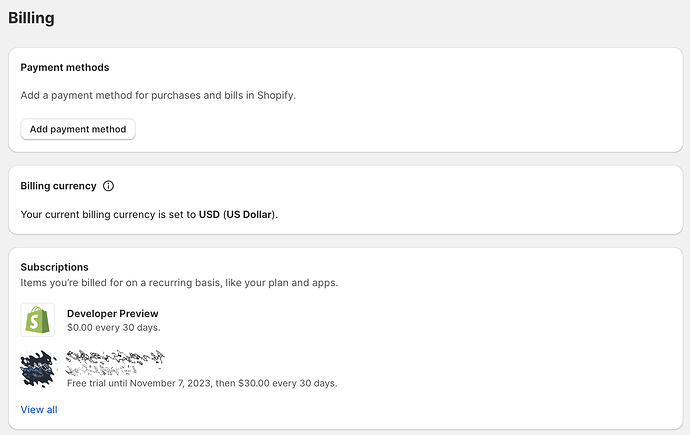Click the free trial until November 7 text
Image resolution: width=690 pixels, height=435 pixels.
[x=201, y=383]
